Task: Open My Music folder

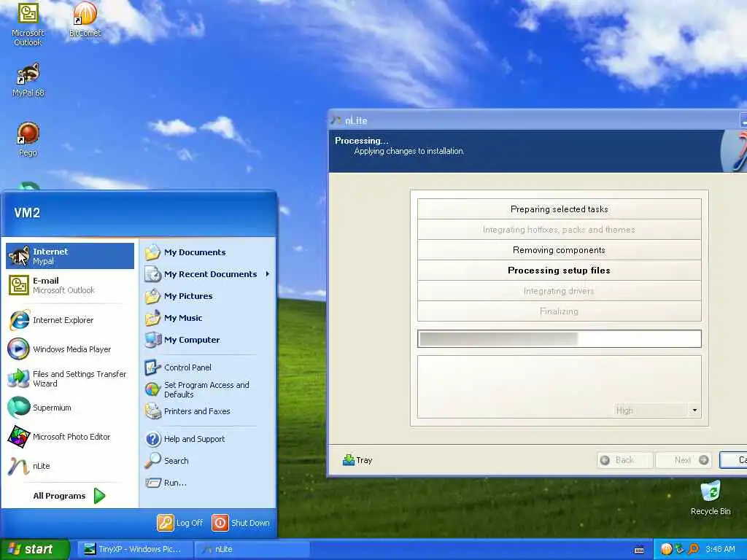Action: click(207, 318)
